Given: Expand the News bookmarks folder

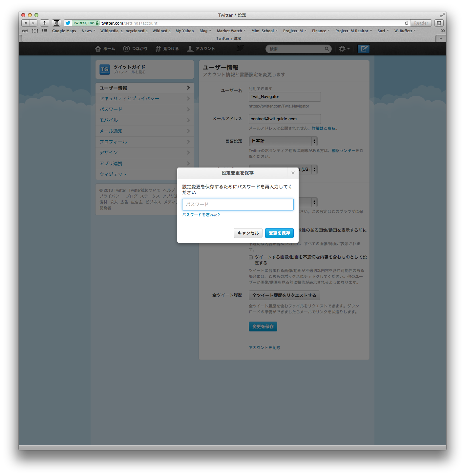Looking at the screenshot, I should [89, 31].
